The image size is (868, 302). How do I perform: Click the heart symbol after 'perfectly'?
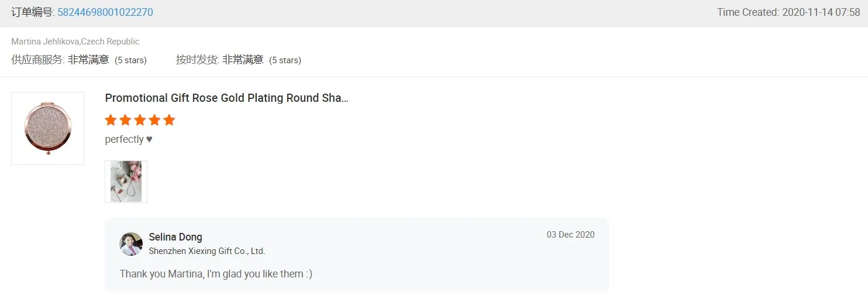(149, 139)
